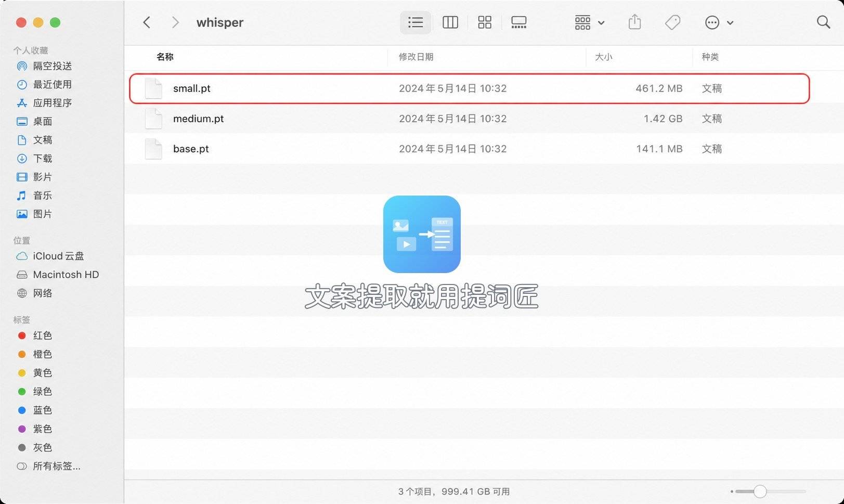
Task: Click the medium.pt file icon
Action: (x=153, y=119)
